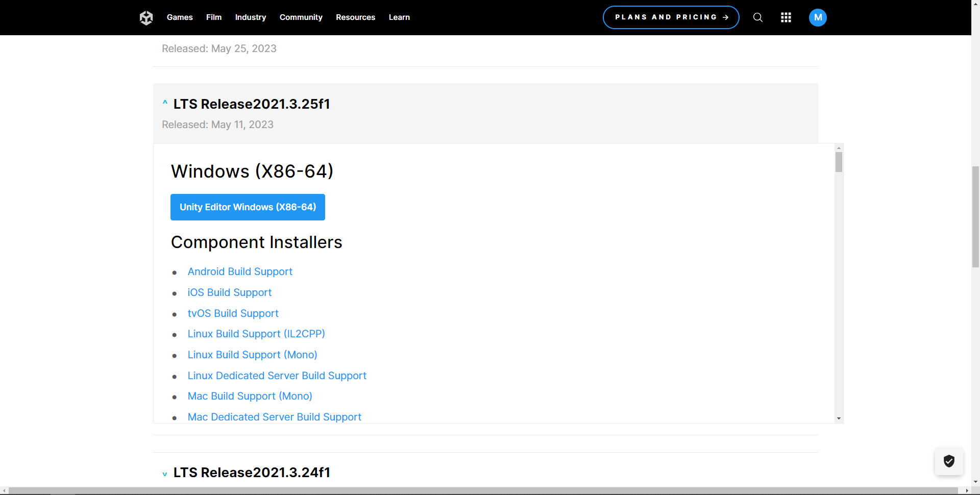Viewport: 980px width, 495px height.
Task: Open the apps grid icon
Action: [x=786, y=18]
